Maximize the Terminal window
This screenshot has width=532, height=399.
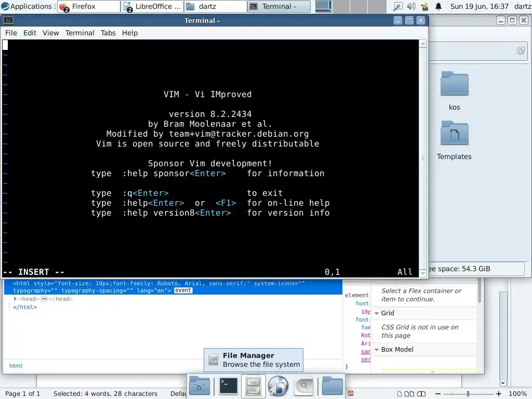click(409, 20)
